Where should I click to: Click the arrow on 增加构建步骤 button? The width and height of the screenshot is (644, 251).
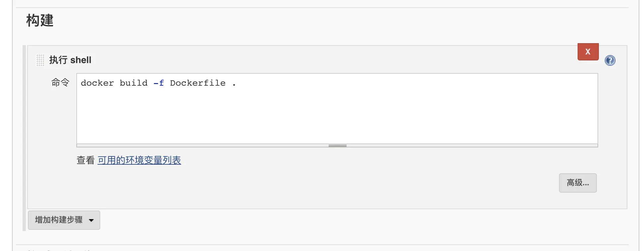coord(91,220)
